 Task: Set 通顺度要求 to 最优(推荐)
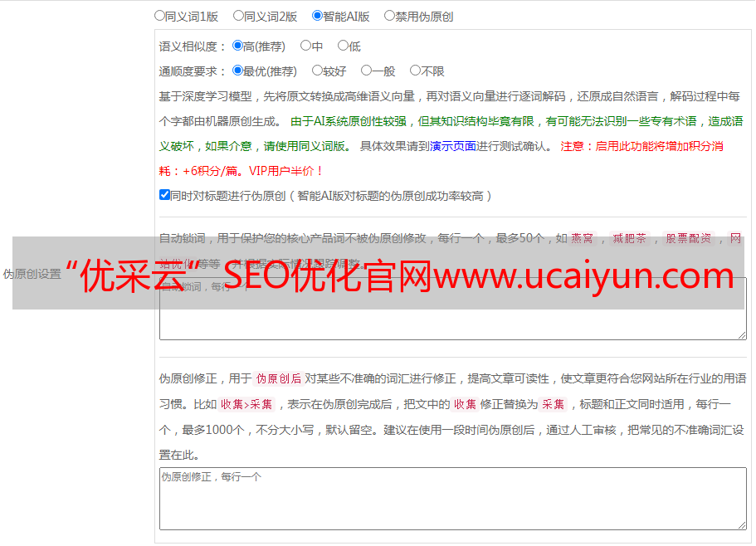238,71
